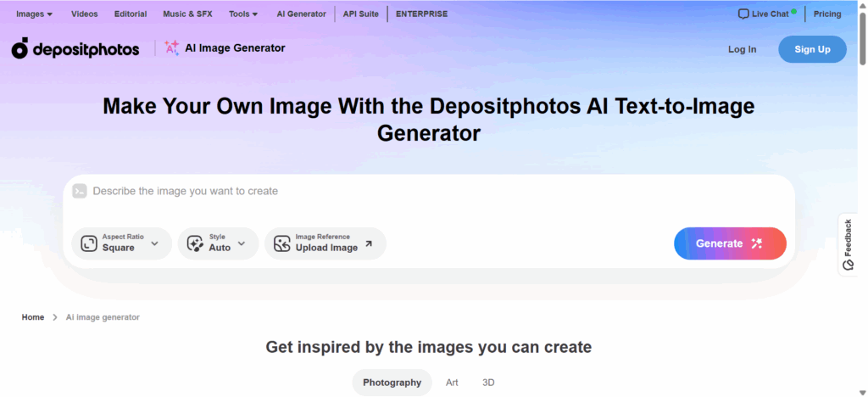The height and width of the screenshot is (397, 868).
Task: Switch to the 3D tab
Action: [x=488, y=383]
